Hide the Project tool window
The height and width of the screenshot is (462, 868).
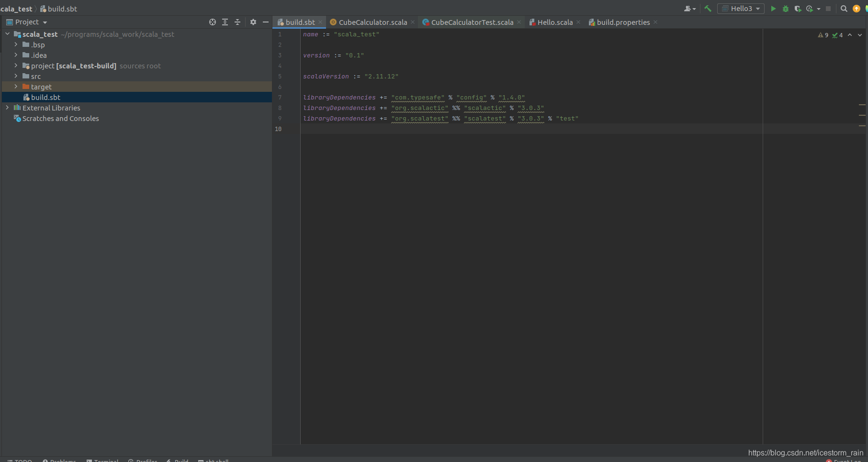point(266,22)
